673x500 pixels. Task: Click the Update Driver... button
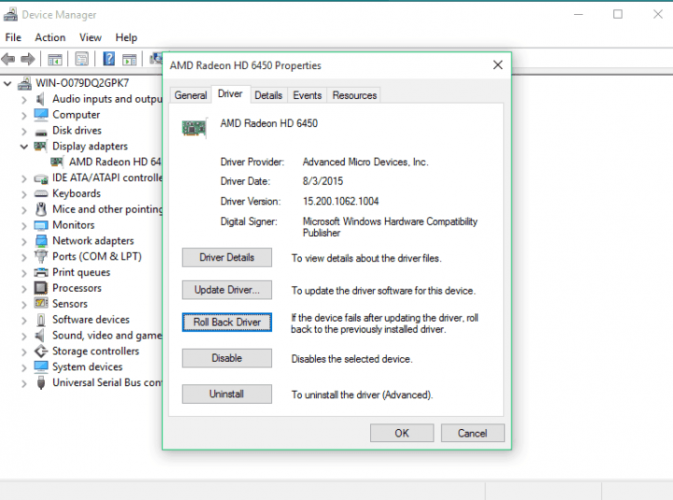coord(227,290)
